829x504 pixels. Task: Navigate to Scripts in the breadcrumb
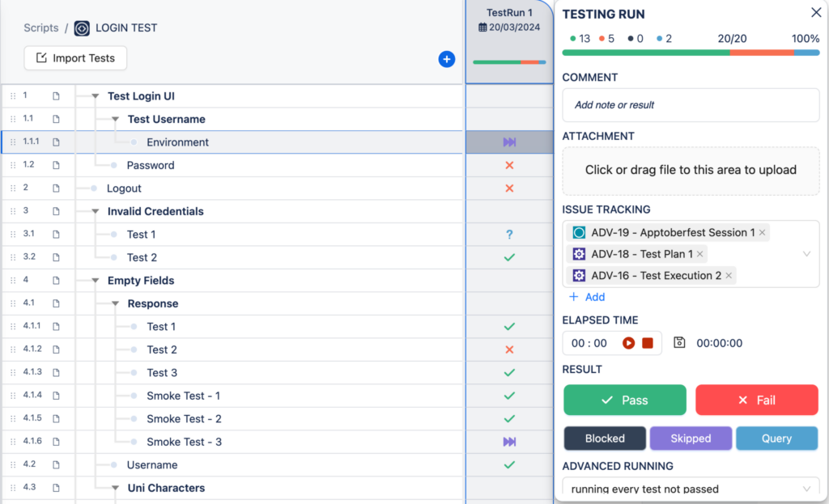40,28
